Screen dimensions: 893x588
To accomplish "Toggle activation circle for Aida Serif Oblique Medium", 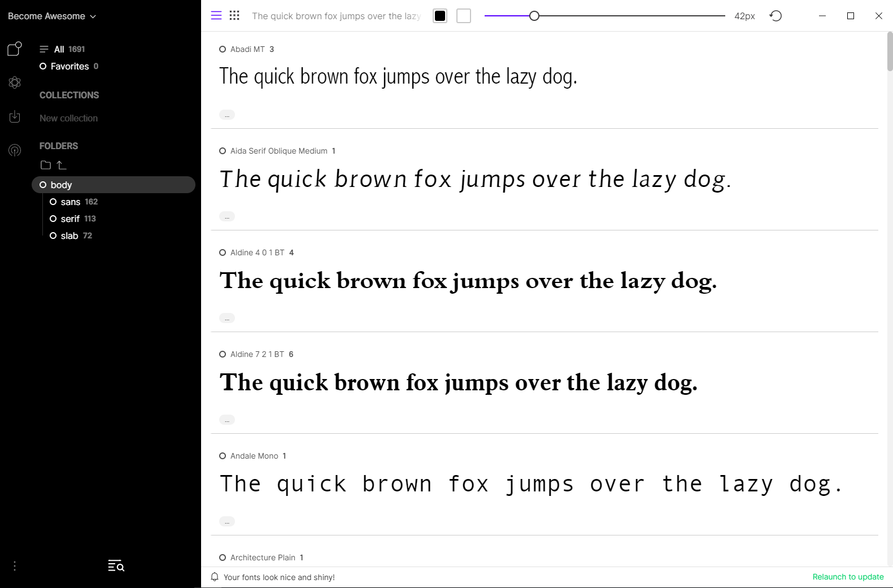I will (x=223, y=151).
